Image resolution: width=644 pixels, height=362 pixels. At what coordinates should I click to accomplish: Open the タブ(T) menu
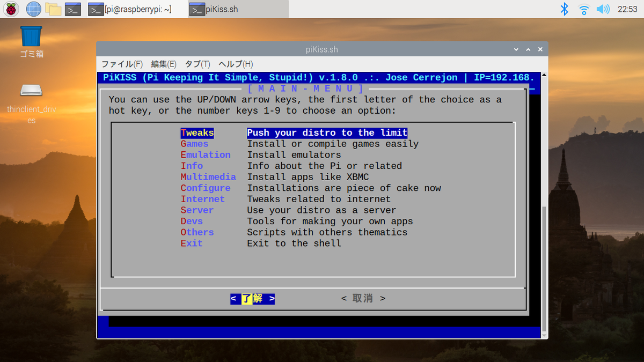[197, 64]
